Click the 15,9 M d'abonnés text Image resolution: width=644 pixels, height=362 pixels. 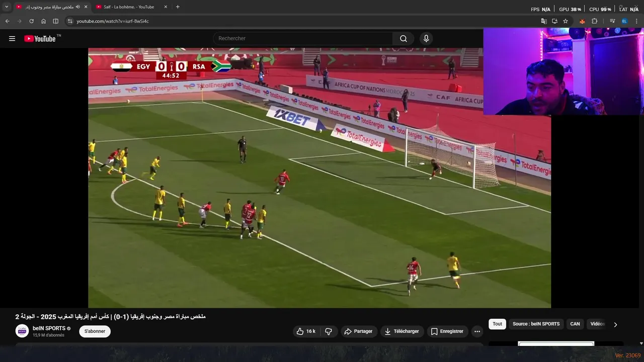coord(48,335)
